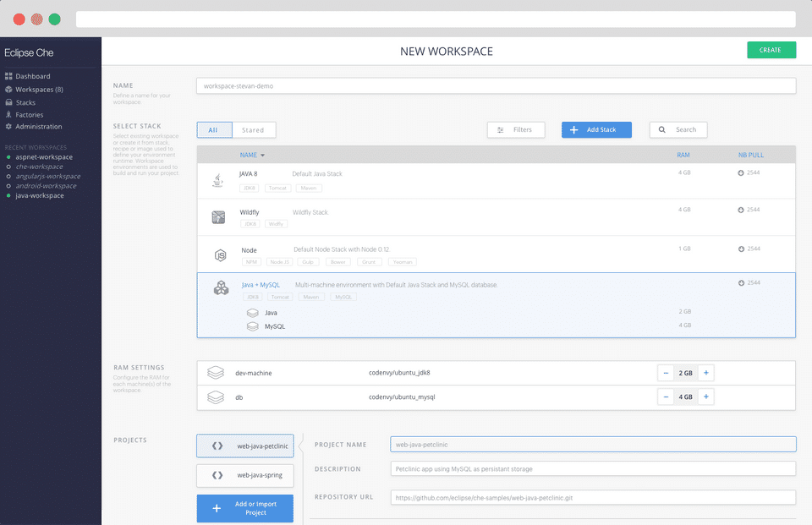The width and height of the screenshot is (812, 525).
Task: Focus the workspace name input field
Action: [496, 86]
